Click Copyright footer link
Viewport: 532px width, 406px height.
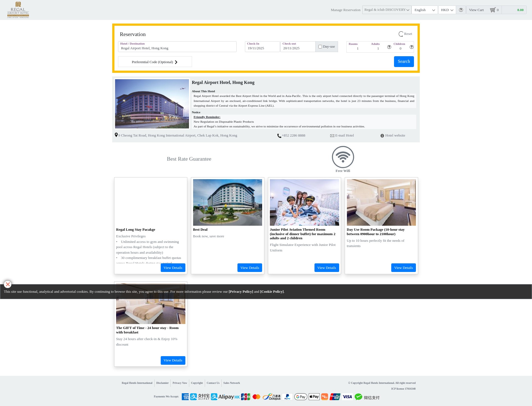(197, 383)
